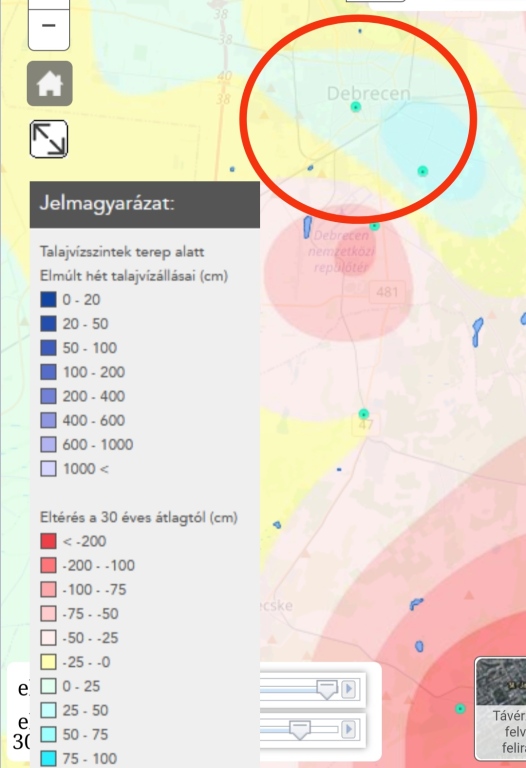Screen dimensions: 526x768
Task: Click the lower transparency slider handle
Action: tap(300, 730)
